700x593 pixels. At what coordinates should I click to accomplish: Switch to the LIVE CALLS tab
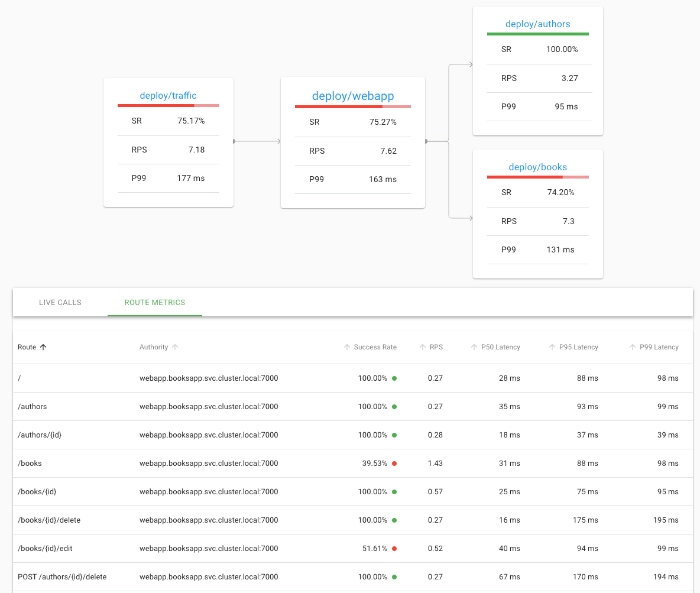(x=60, y=302)
